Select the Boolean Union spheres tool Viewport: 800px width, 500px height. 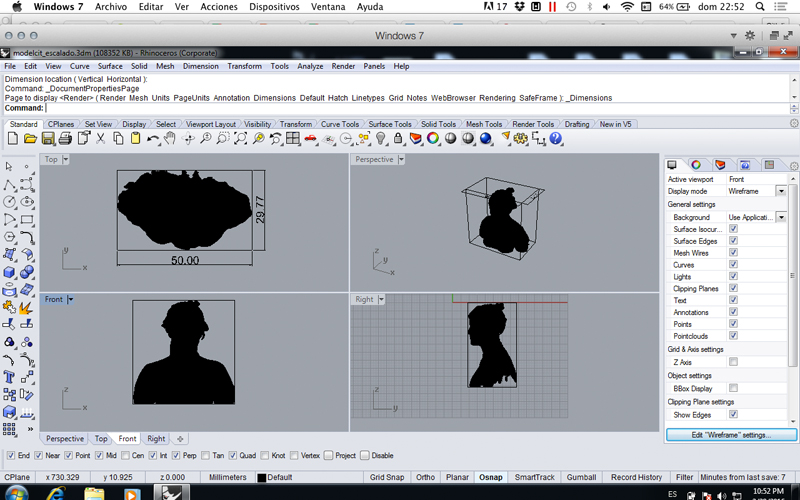pos(27,272)
